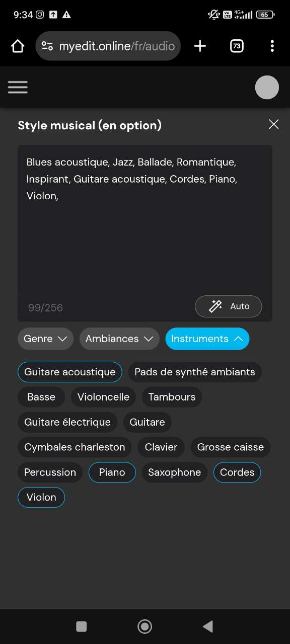Screen dimensions: 290x644
Task: Open the browser tab switcher showing 73
Action: click(x=236, y=46)
